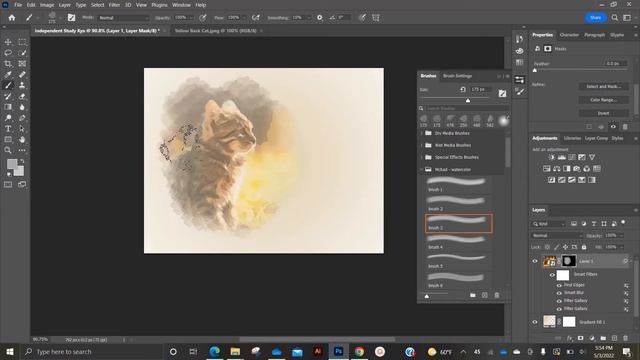Select the Hand tool
Viewport: 640px width, 360px height.
(x=22, y=140)
